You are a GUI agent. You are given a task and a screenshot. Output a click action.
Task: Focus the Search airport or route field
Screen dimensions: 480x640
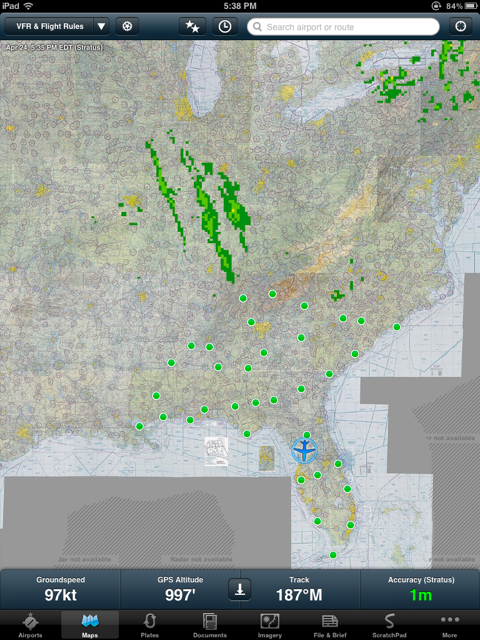click(343, 27)
